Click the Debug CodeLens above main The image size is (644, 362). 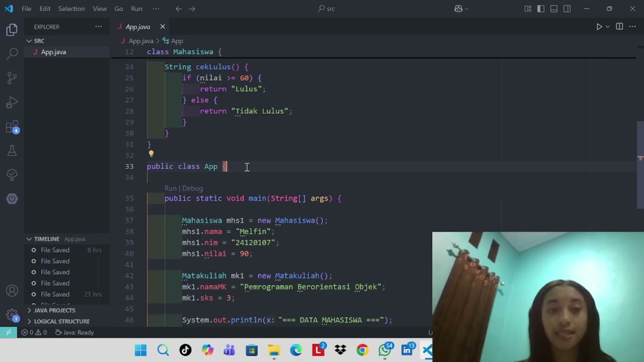(x=193, y=189)
